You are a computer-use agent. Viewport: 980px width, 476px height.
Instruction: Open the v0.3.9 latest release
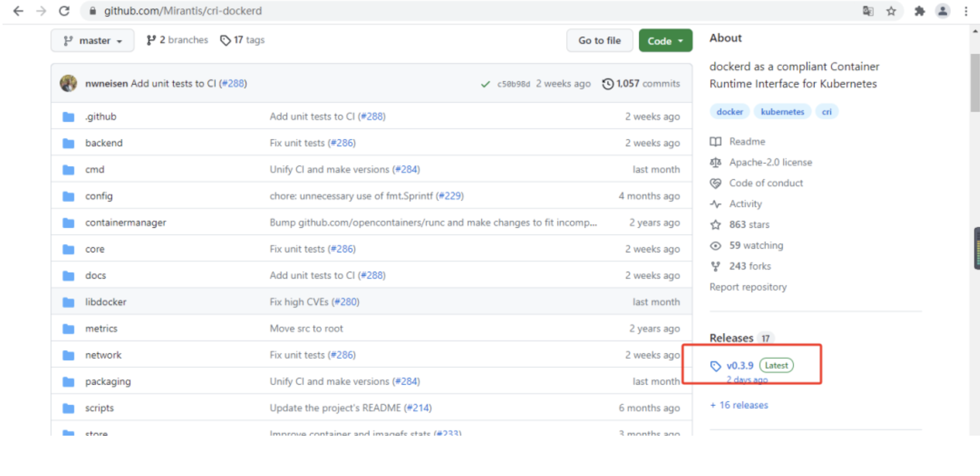[x=739, y=366]
